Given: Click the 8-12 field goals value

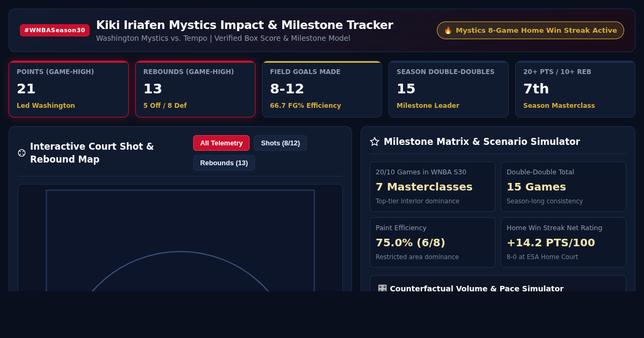Looking at the screenshot, I should [x=287, y=89].
